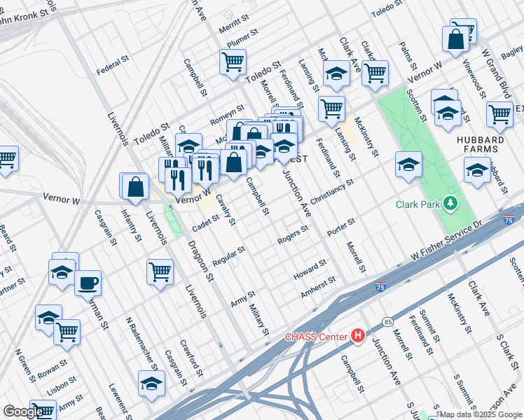
Task: Click the restaurant fork-and-knife marker on Vernor W
Action: (x=178, y=183)
